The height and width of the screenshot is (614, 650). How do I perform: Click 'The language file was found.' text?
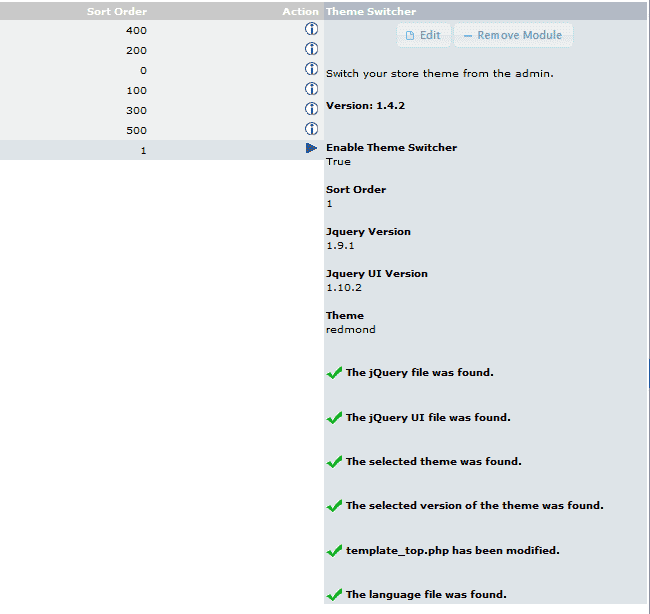pyautogui.click(x=426, y=595)
